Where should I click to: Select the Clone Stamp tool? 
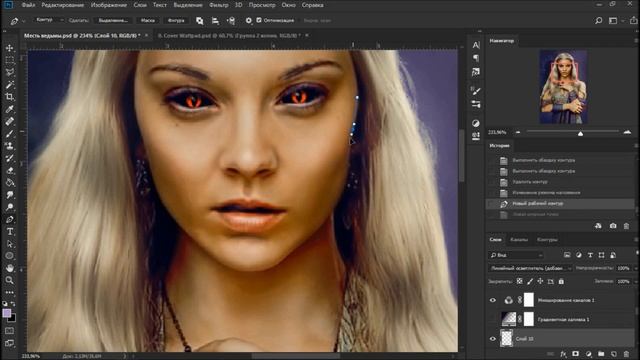[9, 146]
